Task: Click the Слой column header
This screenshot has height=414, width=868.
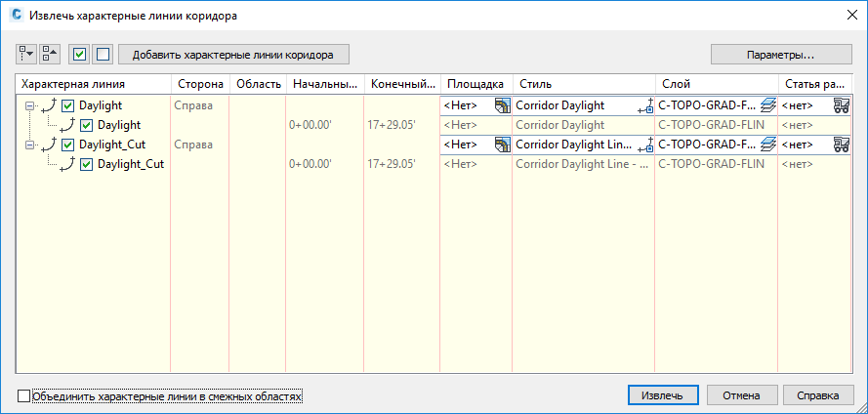Action: click(x=717, y=84)
